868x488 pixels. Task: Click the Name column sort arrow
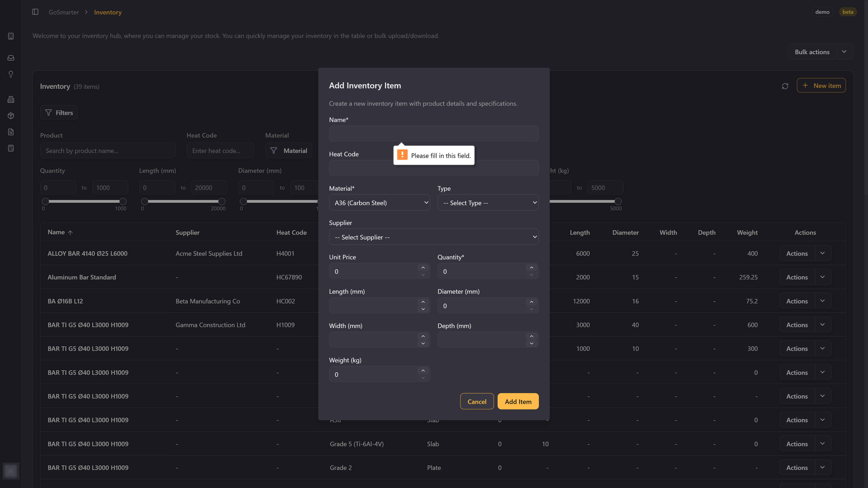(x=70, y=233)
